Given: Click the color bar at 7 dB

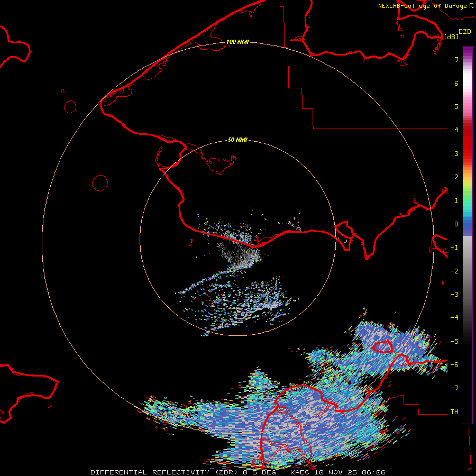Looking at the screenshot, I should click(467, 59).
